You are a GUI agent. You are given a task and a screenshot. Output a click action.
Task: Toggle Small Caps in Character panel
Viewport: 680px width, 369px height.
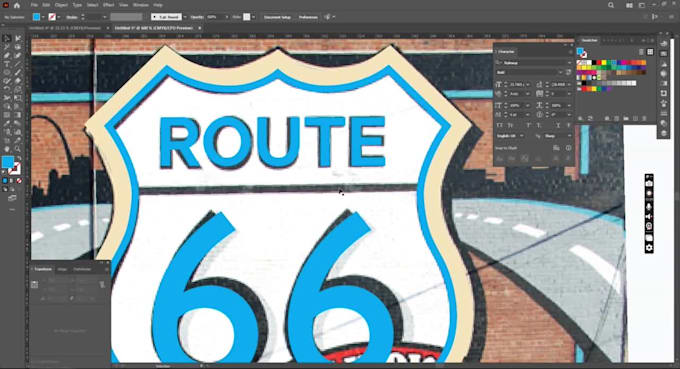click(510, 125)
